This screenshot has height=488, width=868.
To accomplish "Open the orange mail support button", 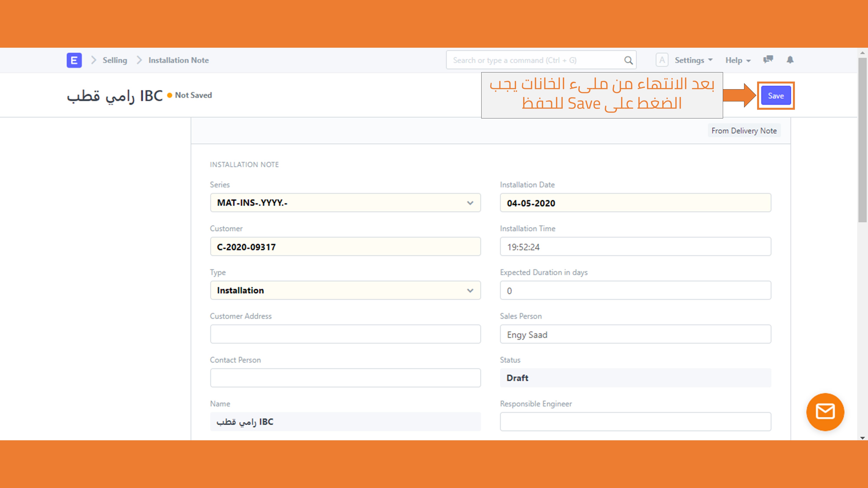I will (x=825, y=412).
